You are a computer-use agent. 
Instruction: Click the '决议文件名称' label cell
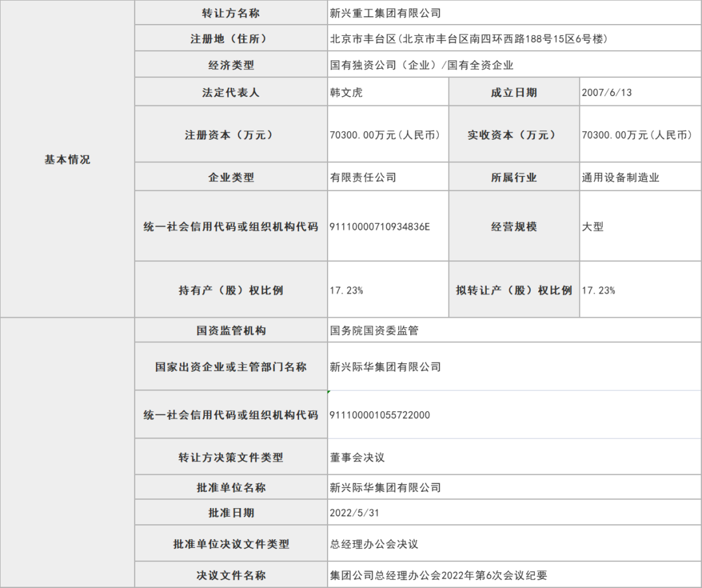click(x=231, y=574)
